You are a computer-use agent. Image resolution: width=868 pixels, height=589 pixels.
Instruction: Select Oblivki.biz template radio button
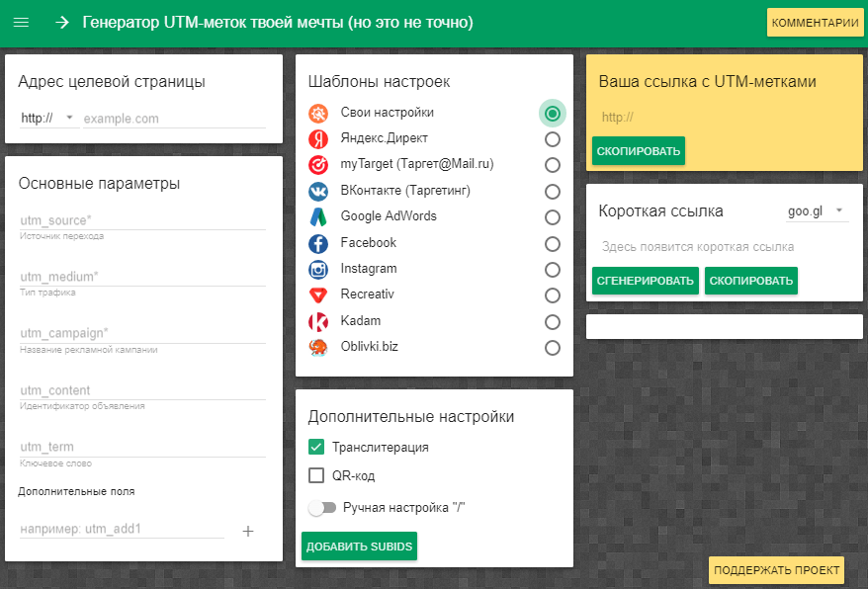(x=552, y=348)
